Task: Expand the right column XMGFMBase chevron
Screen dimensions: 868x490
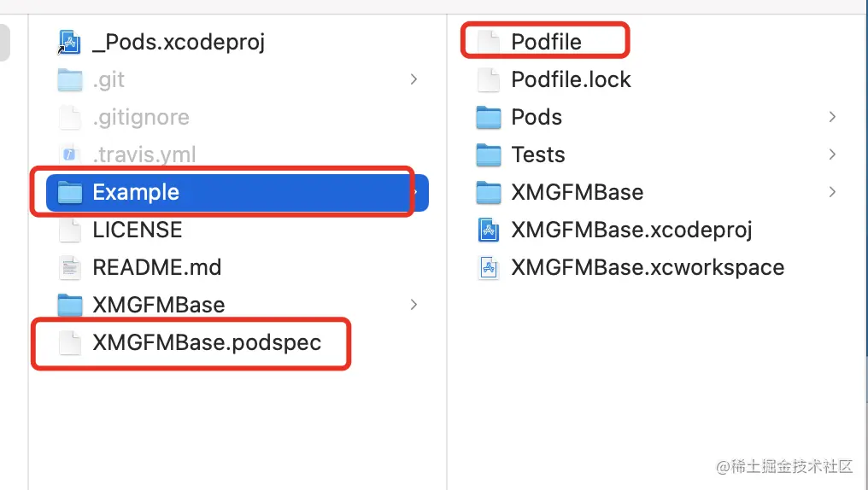Action: click(x=832, y=192)
